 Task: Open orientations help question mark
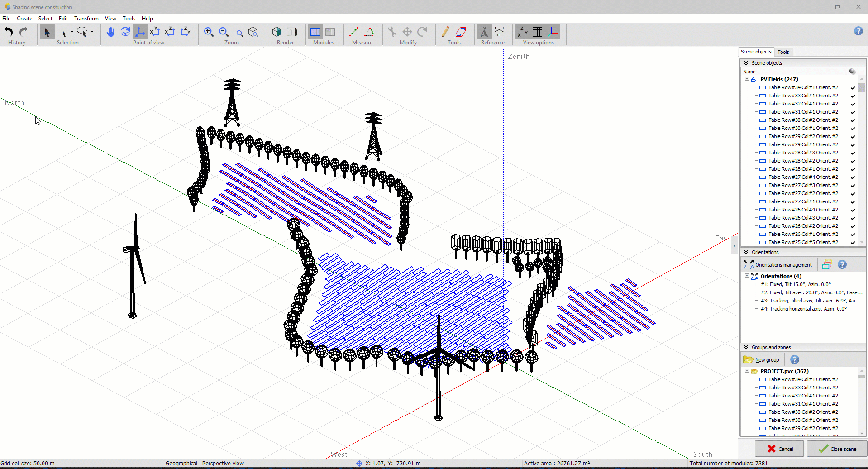pyautogui.click(x=842, y=264)
